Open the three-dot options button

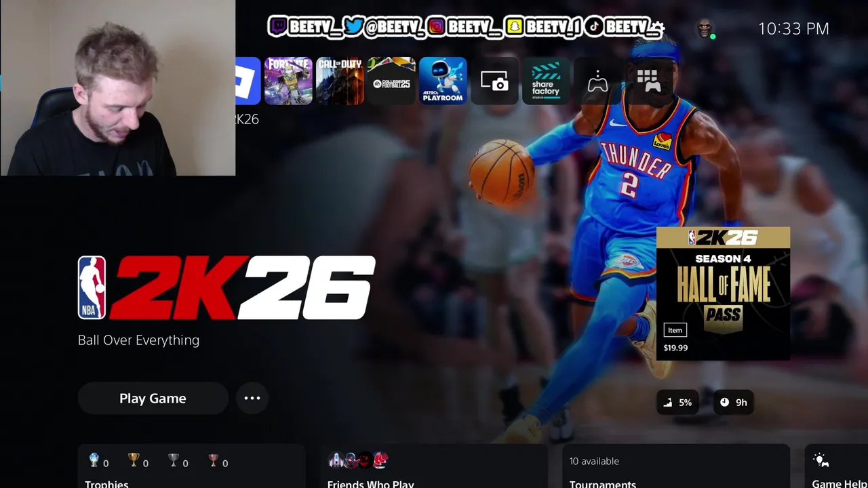252,399
